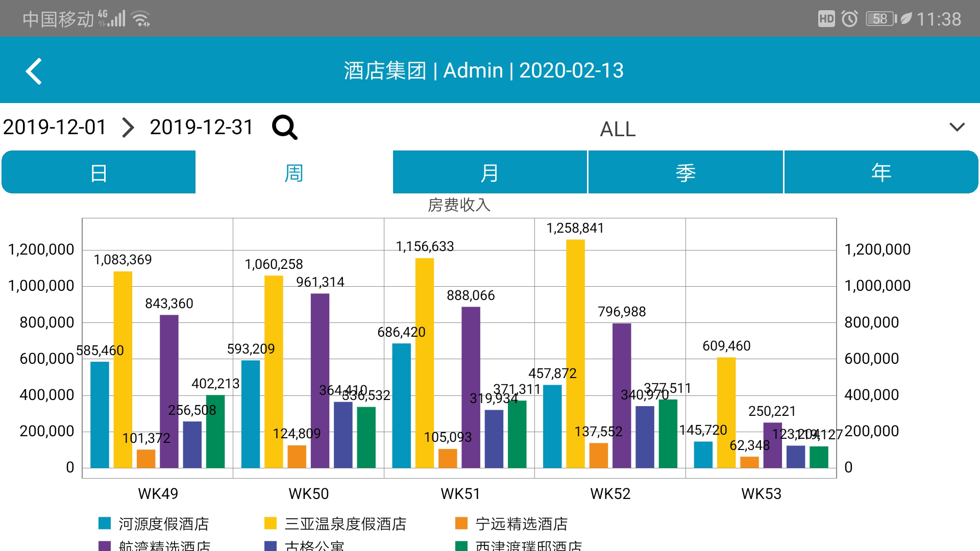Switch to the 月 tab

[x=489, y=172]
